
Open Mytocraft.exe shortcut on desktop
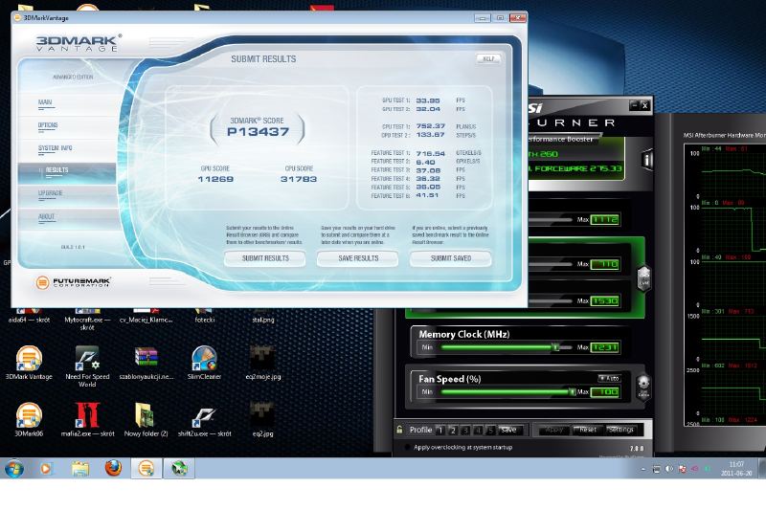[x=87, y=320]
